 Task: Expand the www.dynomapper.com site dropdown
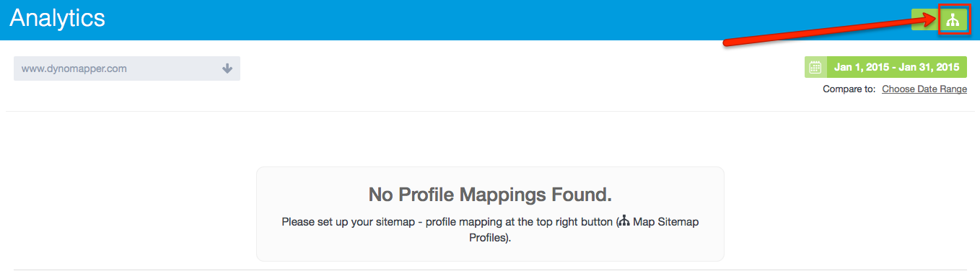[127, 68]
